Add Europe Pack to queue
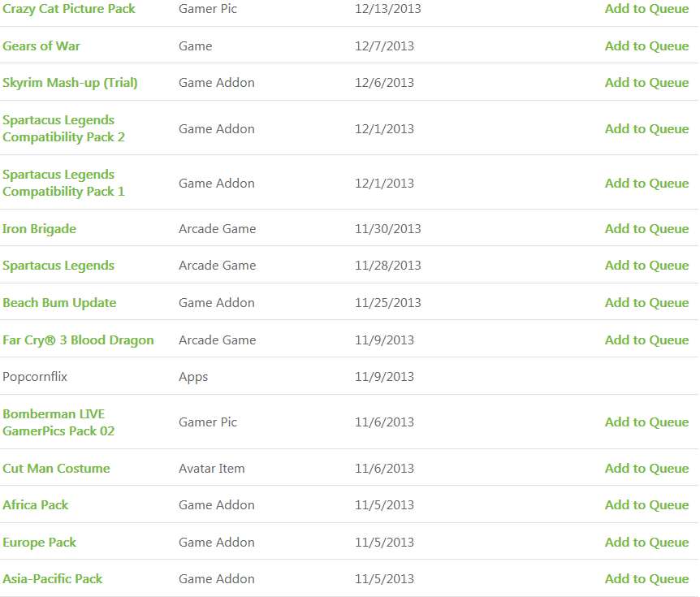Image resolution: width=700 pixels, height=597 pixels. click(x=647, y=543)
